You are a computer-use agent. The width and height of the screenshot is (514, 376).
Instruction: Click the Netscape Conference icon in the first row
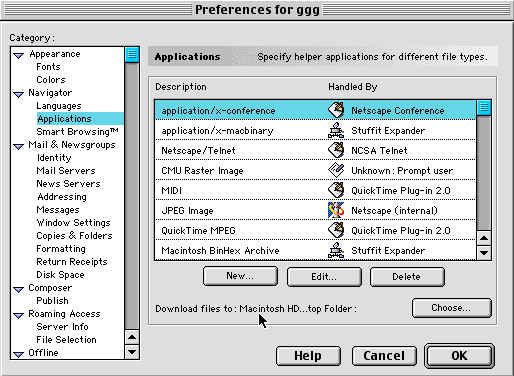tap(336, 110)
